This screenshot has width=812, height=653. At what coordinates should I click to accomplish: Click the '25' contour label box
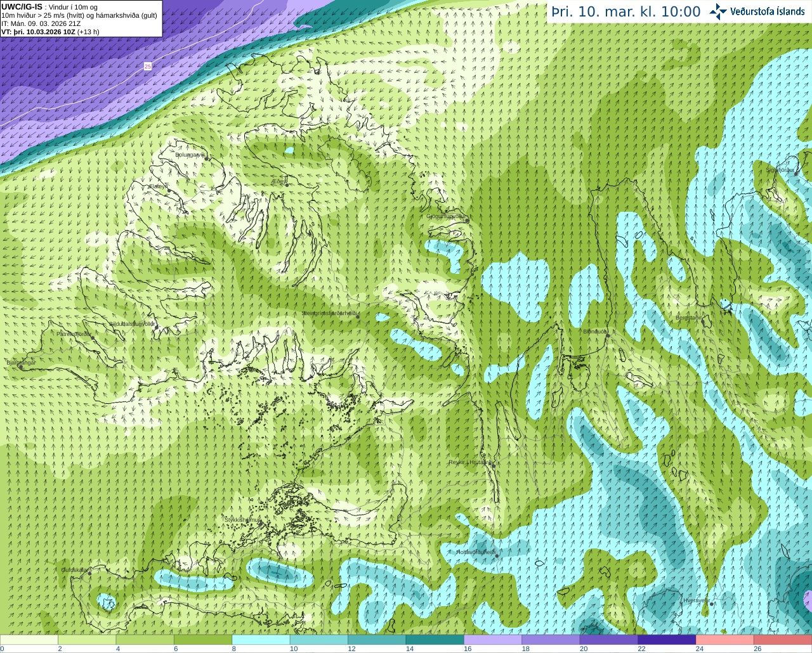[148, 66]
